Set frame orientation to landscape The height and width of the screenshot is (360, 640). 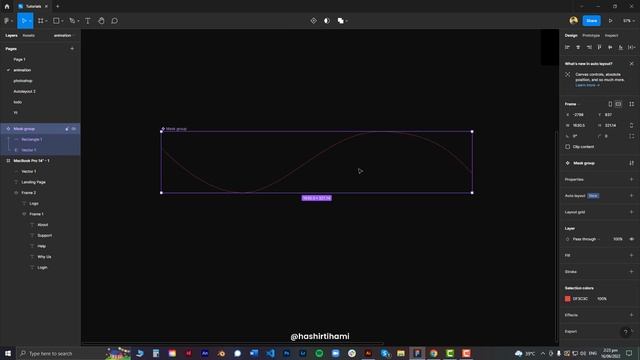[x=618, y=104]
